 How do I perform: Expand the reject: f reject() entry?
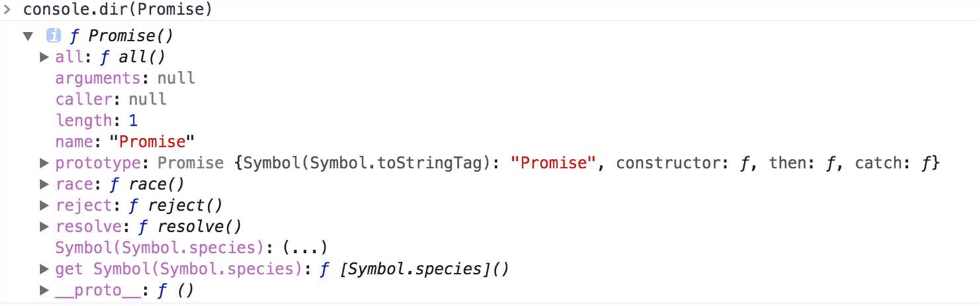(44, 205)
